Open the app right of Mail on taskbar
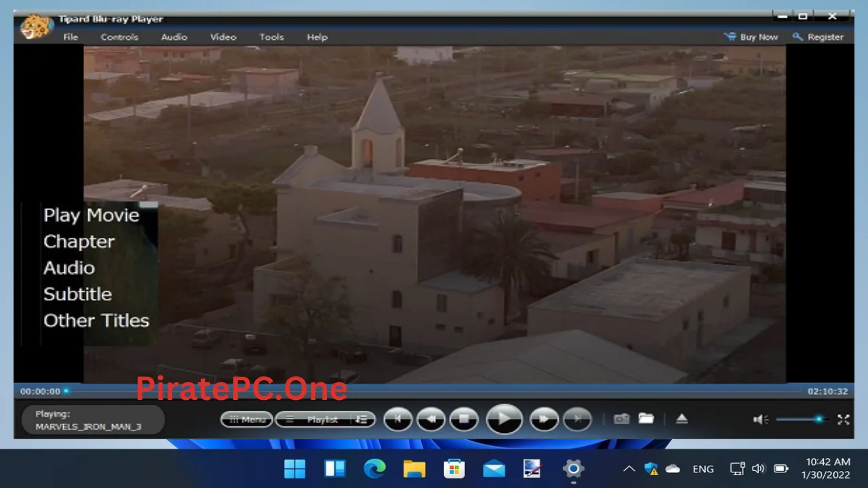This screenshot has height=488, width=868. (x=533, y=468)
